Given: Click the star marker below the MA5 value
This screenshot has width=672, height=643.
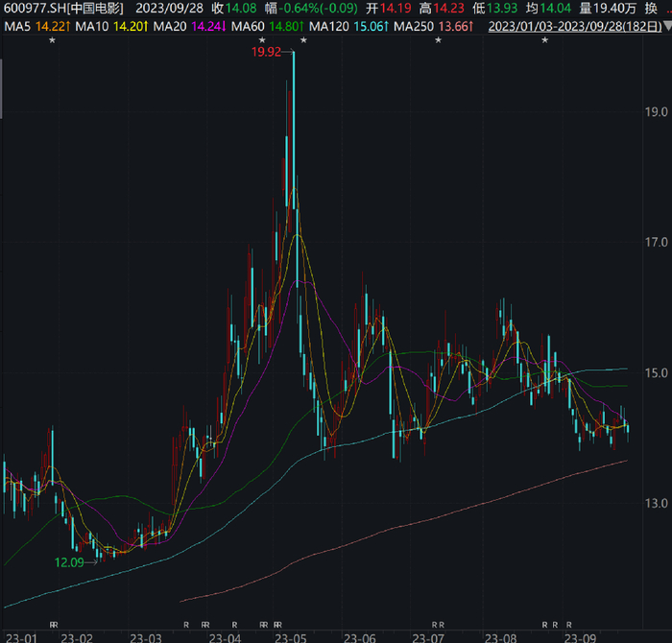Looking at the screenshot, I should tap(52, 40).
